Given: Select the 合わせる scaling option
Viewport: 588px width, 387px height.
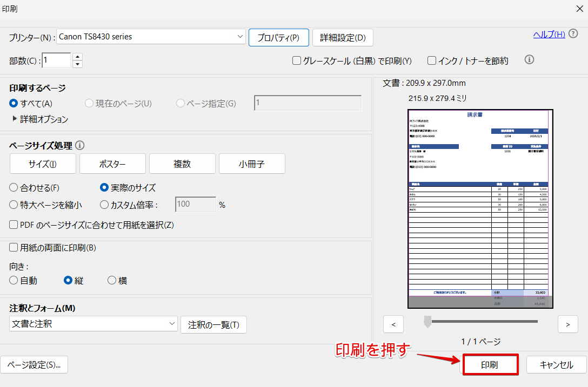Looking at the screenshot, I should pos(12,187).
